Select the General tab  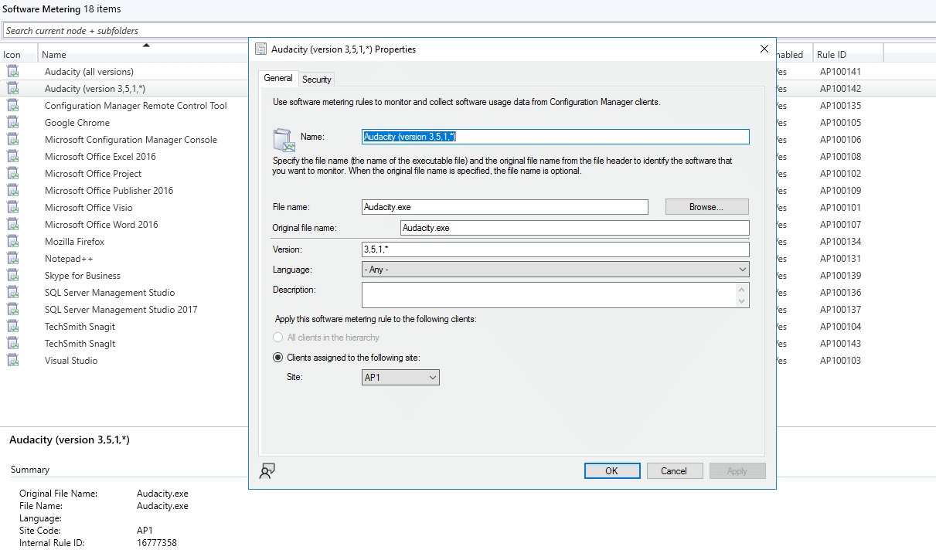278,78
